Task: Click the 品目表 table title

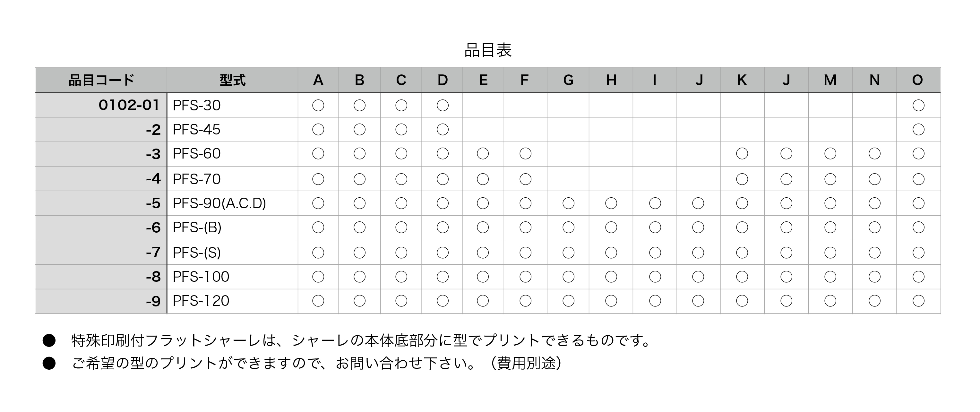Action: [x=488, y=50]
